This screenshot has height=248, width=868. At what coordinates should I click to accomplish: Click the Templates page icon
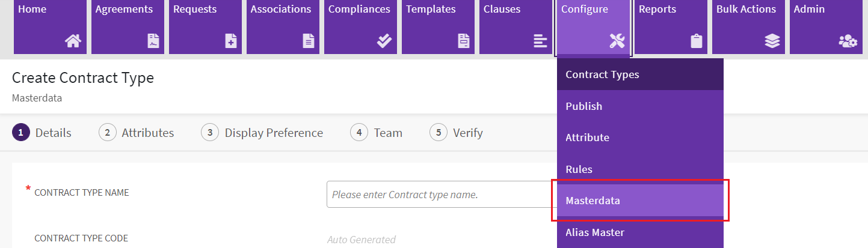pyautogui.click(x=464, y=41)
